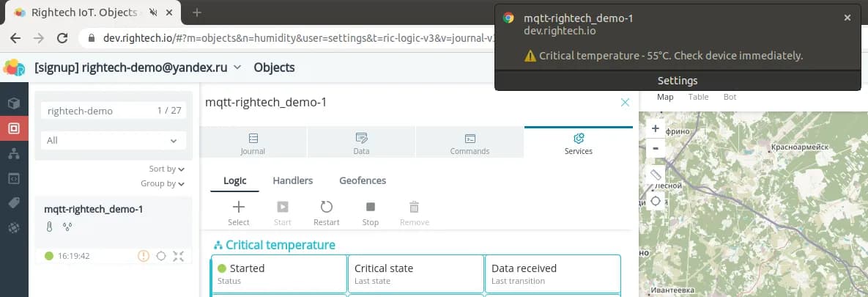Open Settings in the Chrome notification

(x=677, y=81)
